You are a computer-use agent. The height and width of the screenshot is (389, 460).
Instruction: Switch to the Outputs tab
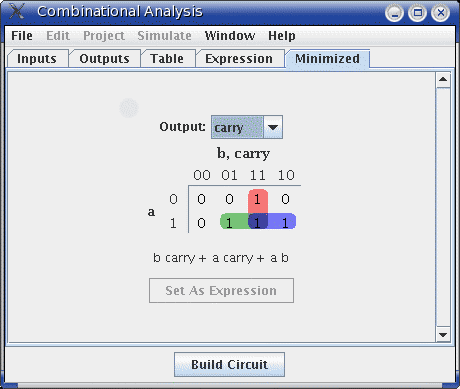pyautogui.click(x=104, y=59)
